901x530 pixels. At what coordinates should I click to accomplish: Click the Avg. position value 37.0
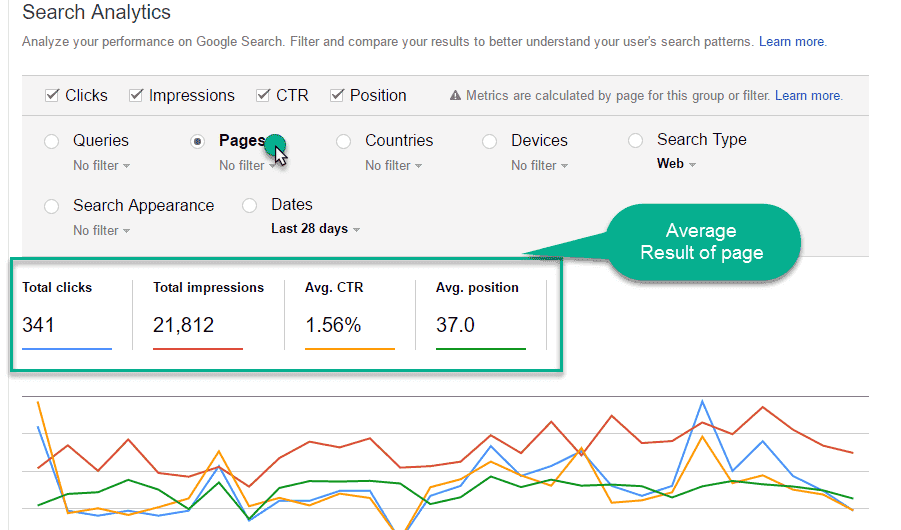point(455,325)
